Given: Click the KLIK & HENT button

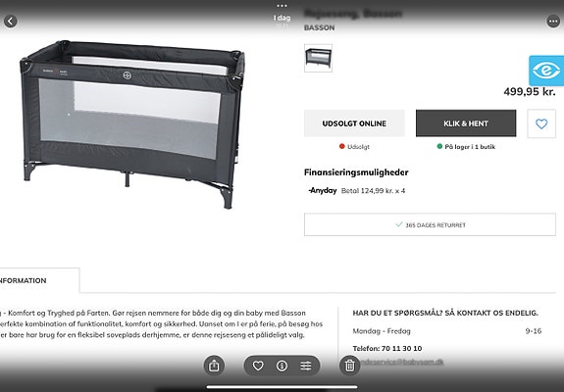Looking at the screenshot, I should click(x=466, y=123).
